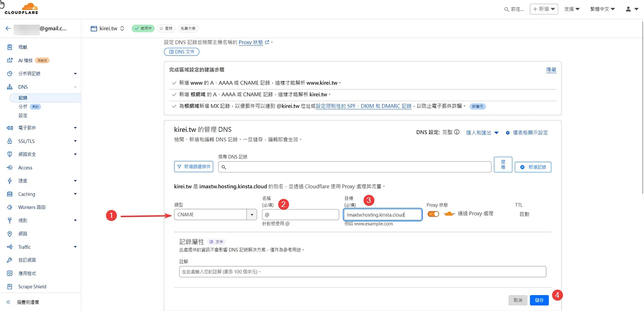Expand the Traffic section arrow
644x311 pixels.
(75, 247)
